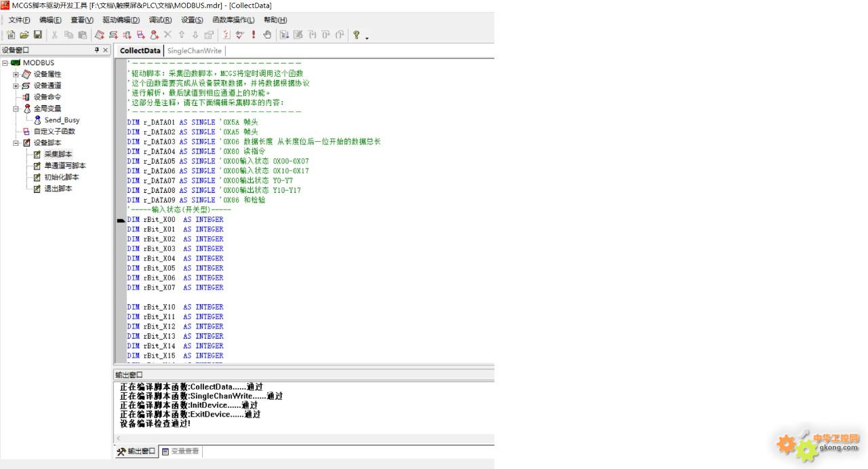The width and height of the screenshot is (868, 469).
Task: Select 设备脚本 in the device tree
Action: (x=47, y=143)
